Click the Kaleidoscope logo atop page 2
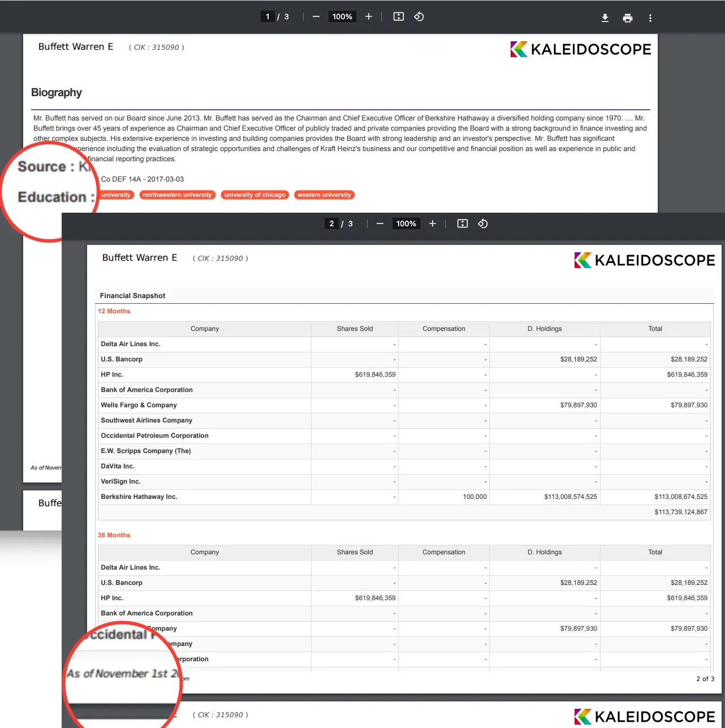The width and height of the screenshot is (725, 728). pyautogui.click(x=645, y=260)
